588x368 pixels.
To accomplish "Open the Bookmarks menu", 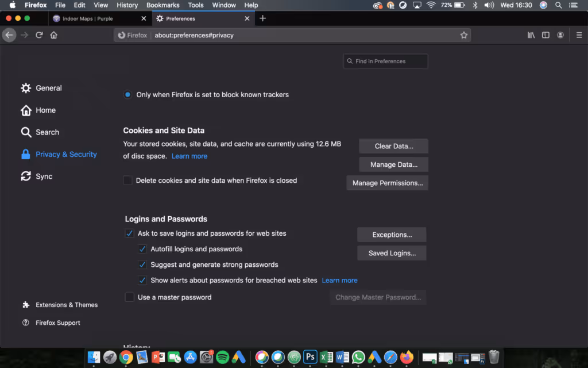I will [x=163, y=5].
